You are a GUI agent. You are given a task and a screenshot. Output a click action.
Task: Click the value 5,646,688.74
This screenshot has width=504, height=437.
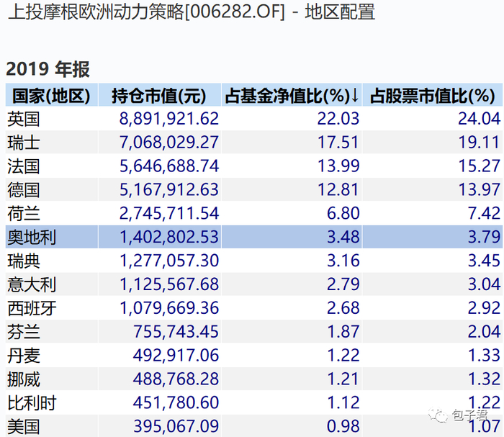click(169, 166)
